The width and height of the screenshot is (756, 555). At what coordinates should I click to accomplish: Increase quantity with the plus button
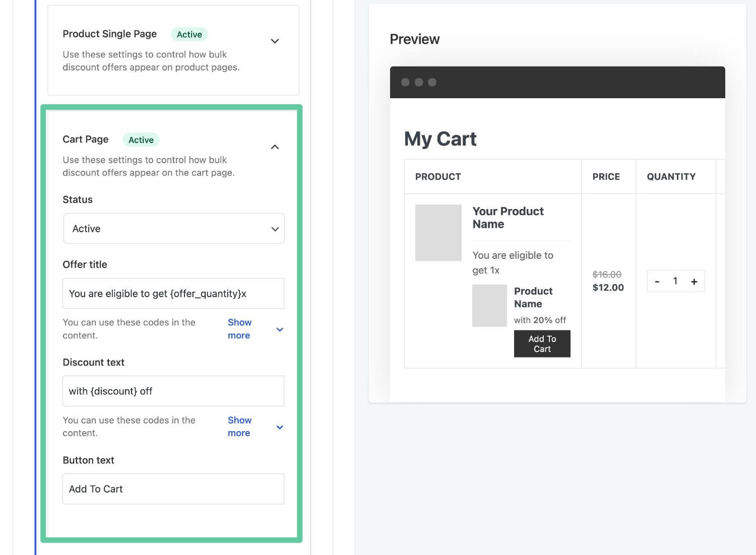[x=694, y=282]
